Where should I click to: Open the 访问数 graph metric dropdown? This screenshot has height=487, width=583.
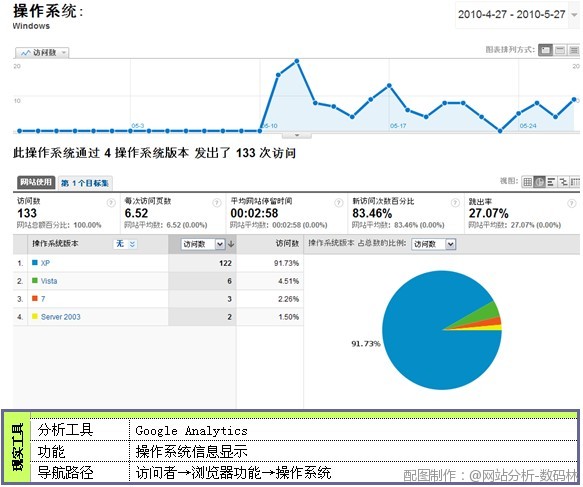(x=42, y=53)
